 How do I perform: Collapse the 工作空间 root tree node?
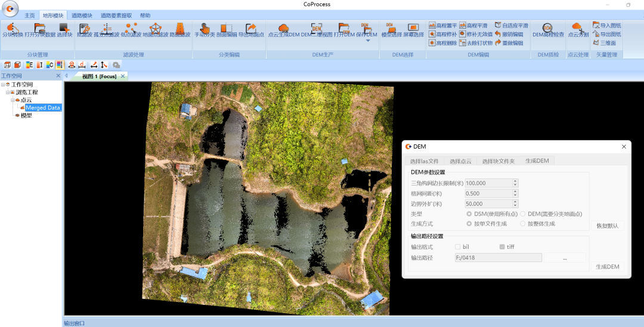[3, 85]
